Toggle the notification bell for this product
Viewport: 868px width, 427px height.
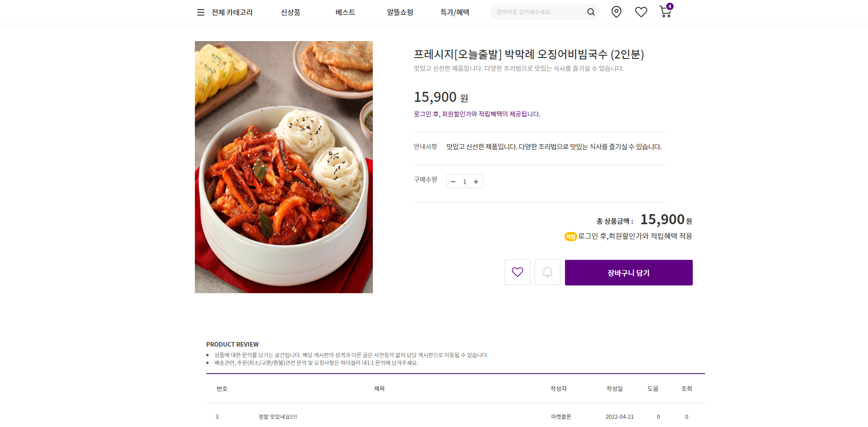pyautogui.click(x=547, y=272)
